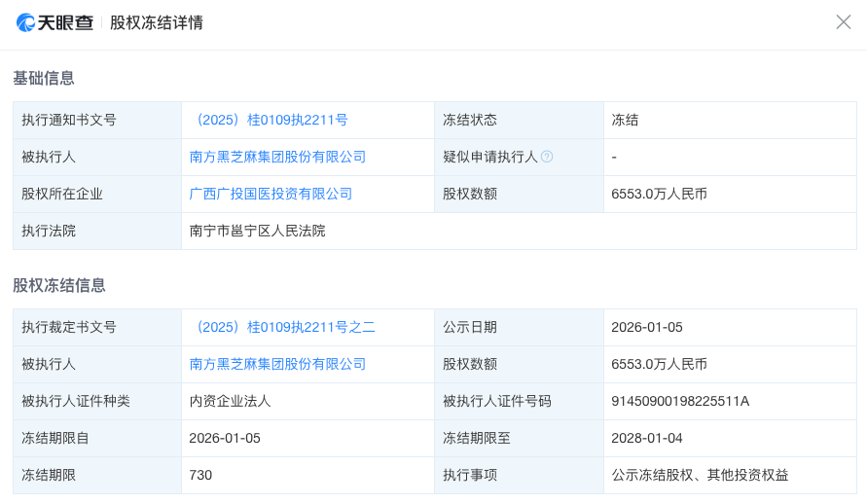This screenshot has height=504, width=867.
Task: Select the 股权冻结信息 section heading
Action: click(x=59, y=285)
